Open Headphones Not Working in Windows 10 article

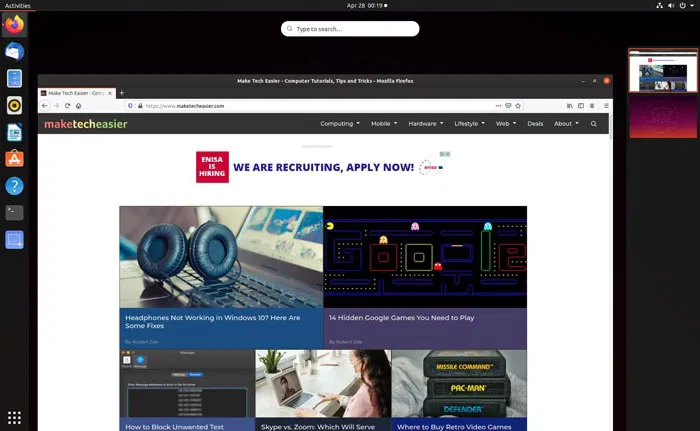pos(213,322)
